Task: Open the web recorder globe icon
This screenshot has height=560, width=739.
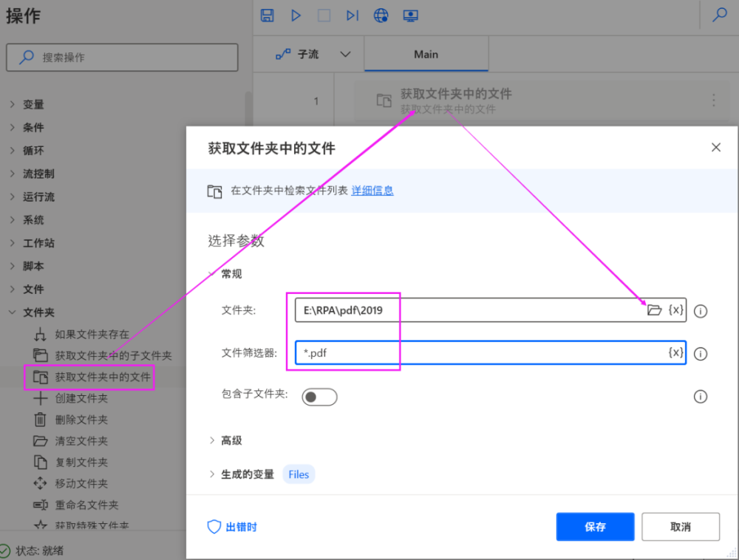Action: [x=381, y=16]
